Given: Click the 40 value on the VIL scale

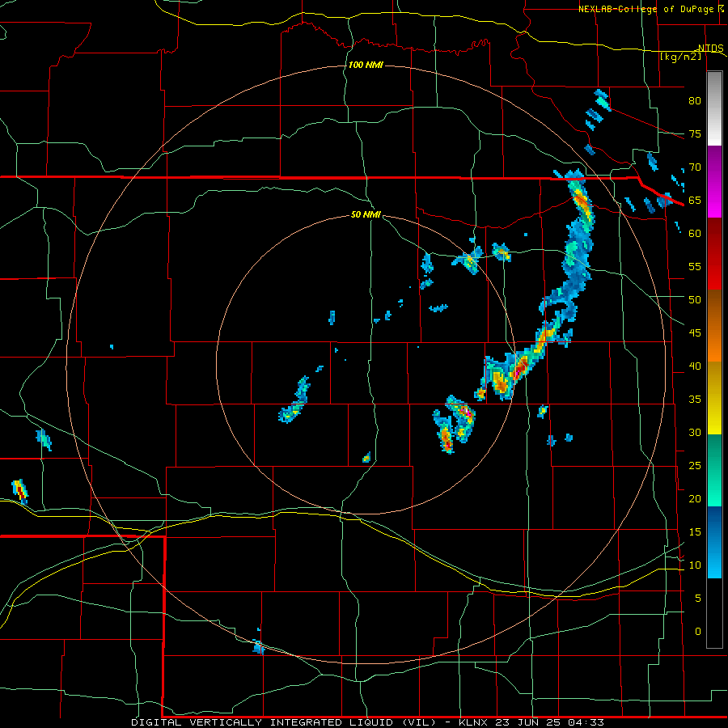Looking at the screenshot, I should 695,366.
